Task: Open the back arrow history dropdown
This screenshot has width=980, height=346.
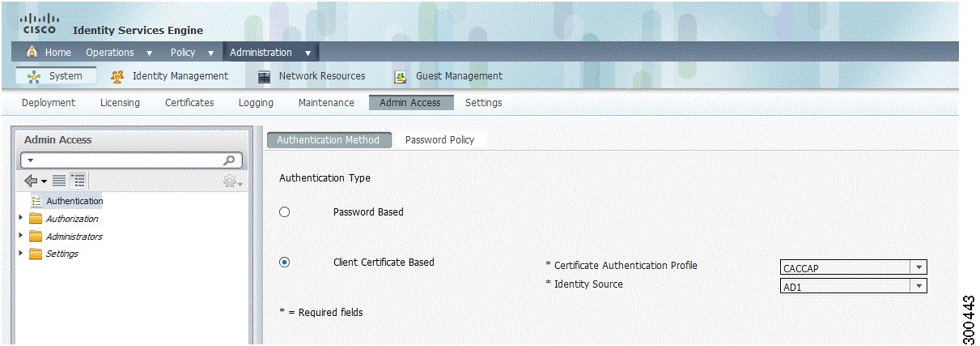Action: 44,182
